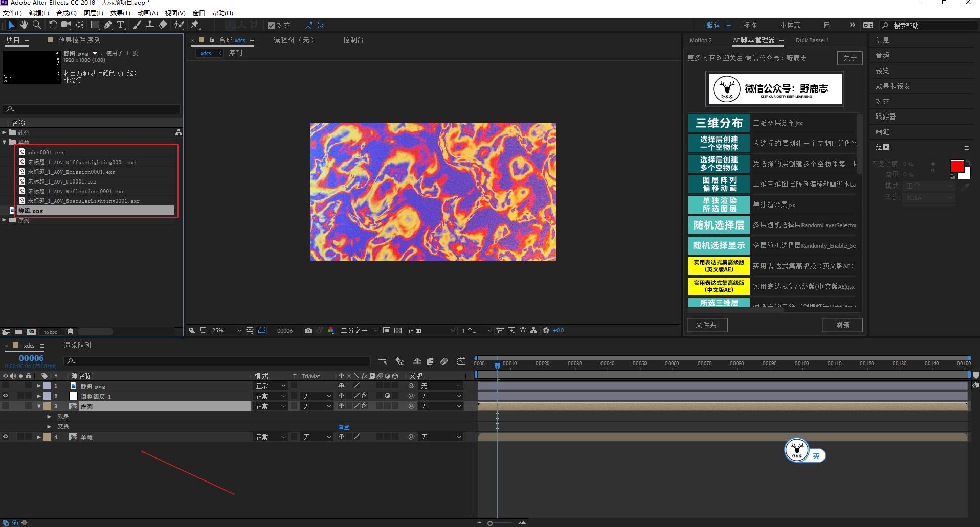Open the Graph Editor in the timeline
The image size is (980, 527).
462,361
